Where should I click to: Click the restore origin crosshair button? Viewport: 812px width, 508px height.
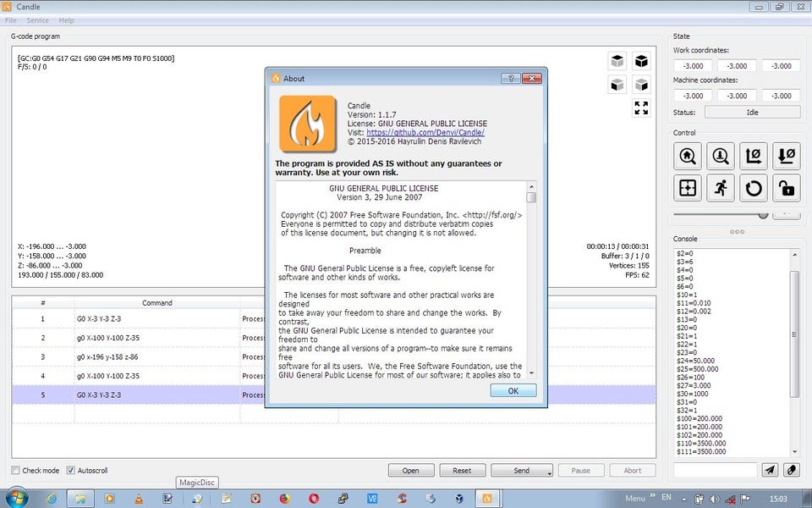click(x=687, y=188)
